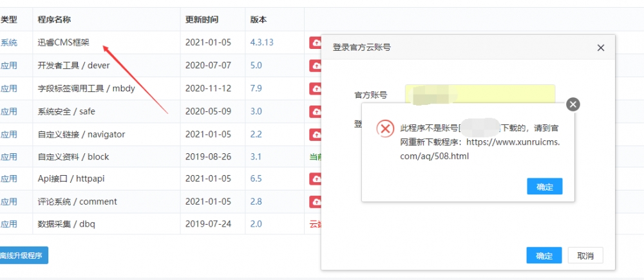Confirm the error alert with 确定
Viewport: 644px width, 280px height.
pos(545,187)
